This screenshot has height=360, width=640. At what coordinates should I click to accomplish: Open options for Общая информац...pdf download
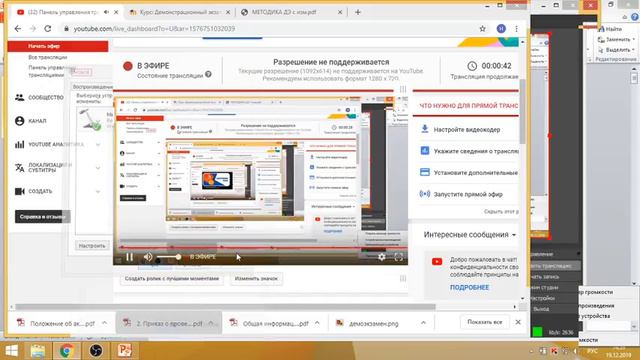click(317, 323)
